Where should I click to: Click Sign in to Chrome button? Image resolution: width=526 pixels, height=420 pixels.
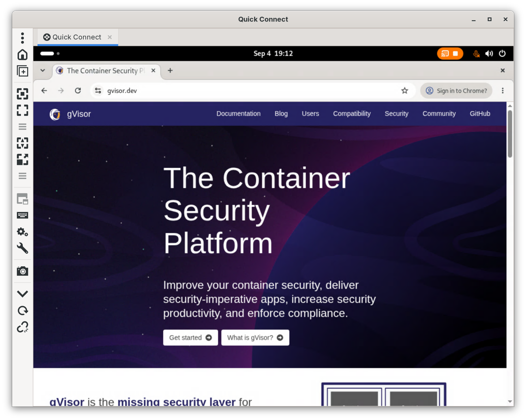coord(456,91)
